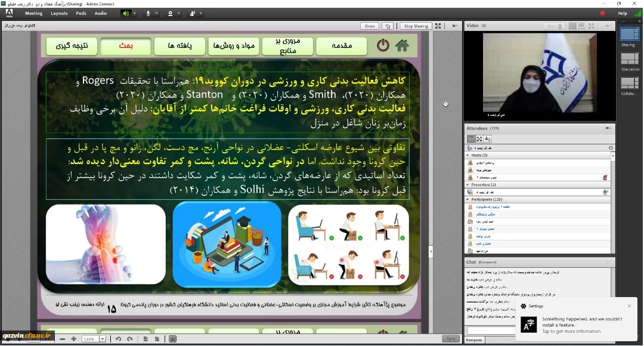The width and height of the screenshot is (644, 346).
Task: Open the speaker options dropdown arrow
Action: click(134, 13)
